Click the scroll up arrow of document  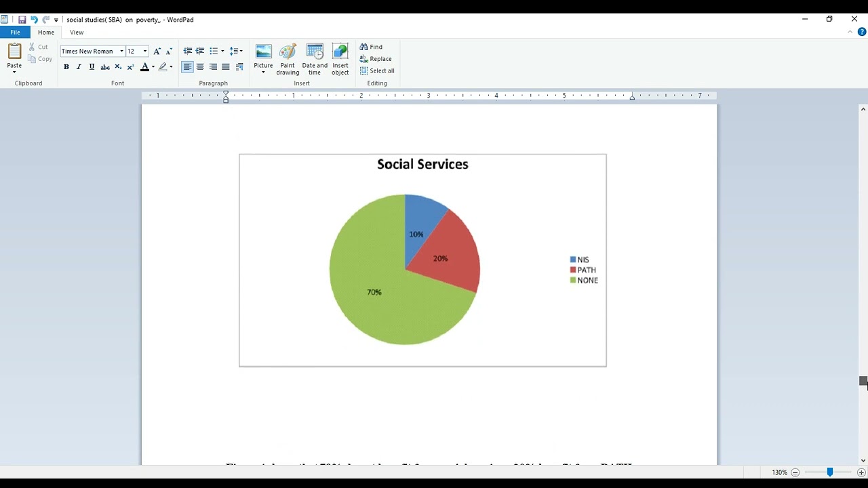coord(863,109)
